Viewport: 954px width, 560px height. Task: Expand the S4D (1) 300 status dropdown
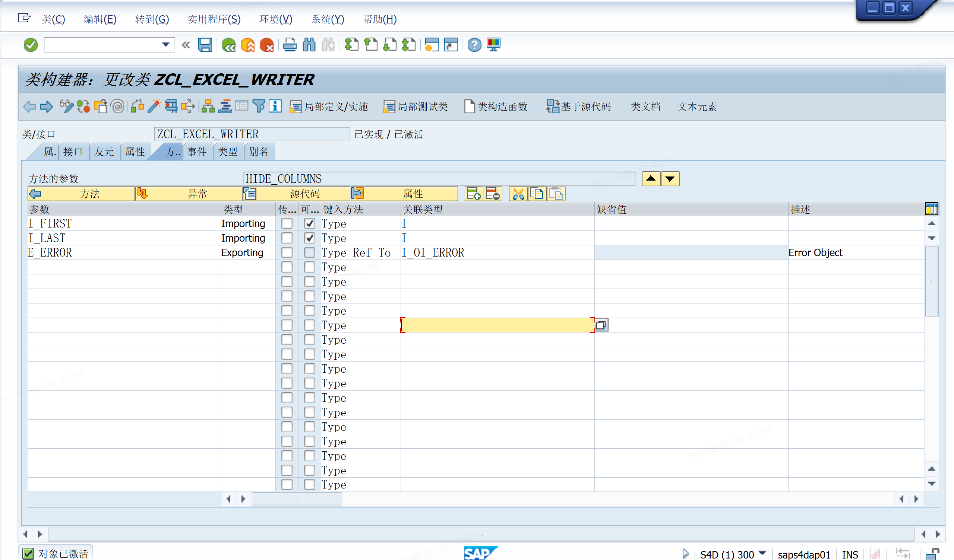click(763, 554)
